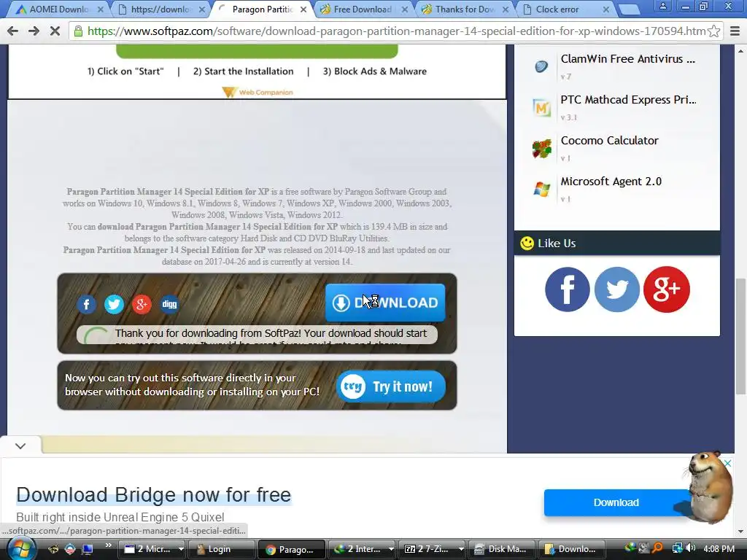This screenshot has width=747, height=560.
Task: Share on Google Plus from the download box
Action: (142, 304)
